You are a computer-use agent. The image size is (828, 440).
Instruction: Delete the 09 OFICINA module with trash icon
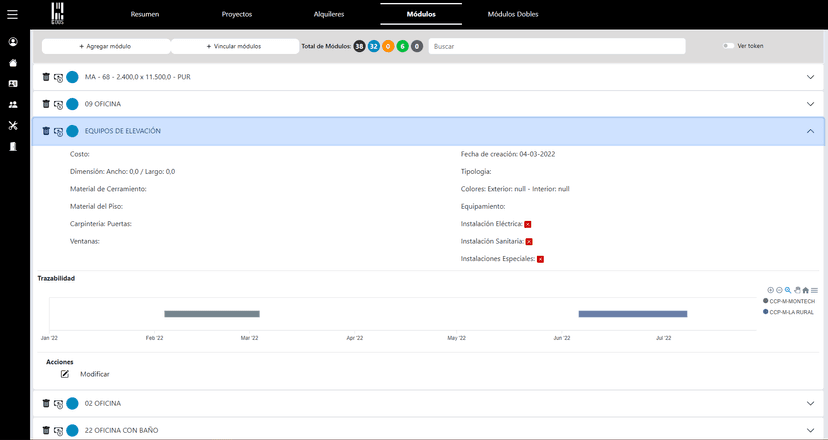(46, 104)
